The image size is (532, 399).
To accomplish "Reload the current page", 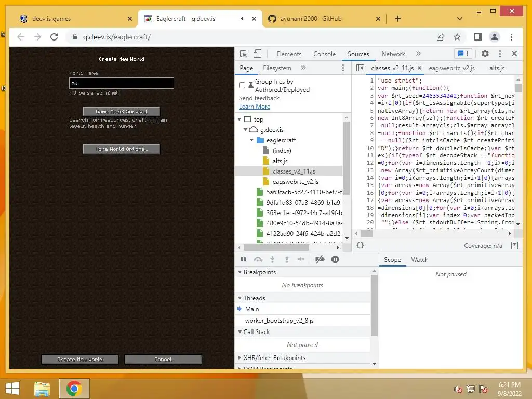I will click(x=54, y=37).
